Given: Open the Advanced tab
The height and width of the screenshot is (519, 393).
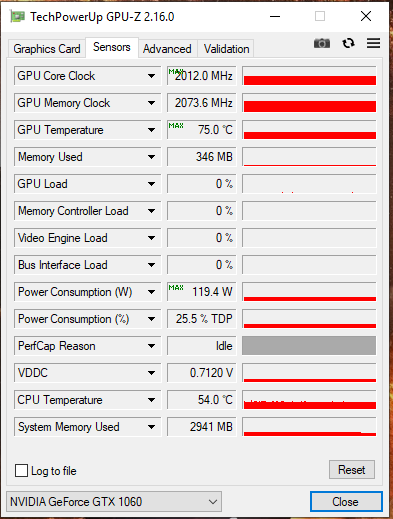Looking at the screenshot, I should click(167, 49).
